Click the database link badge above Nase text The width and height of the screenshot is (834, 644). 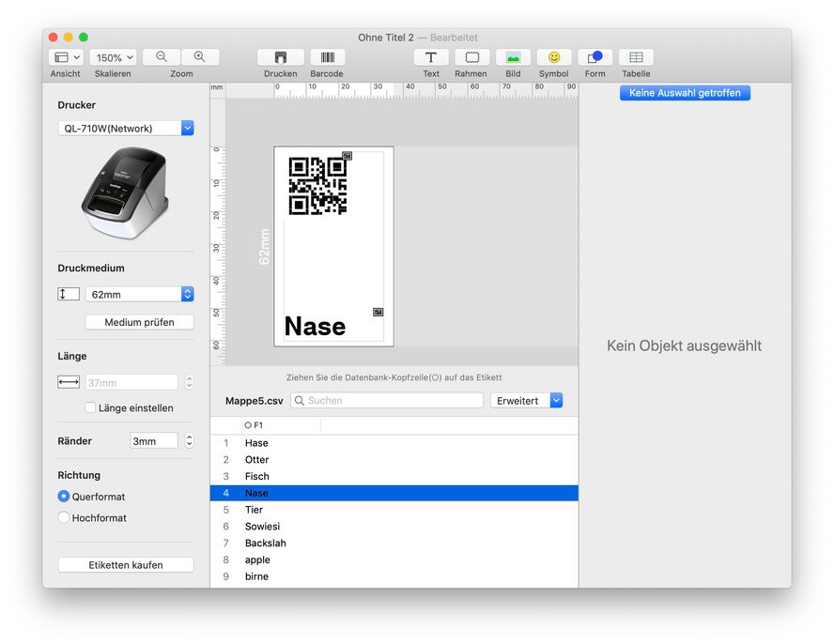(378, 312)
